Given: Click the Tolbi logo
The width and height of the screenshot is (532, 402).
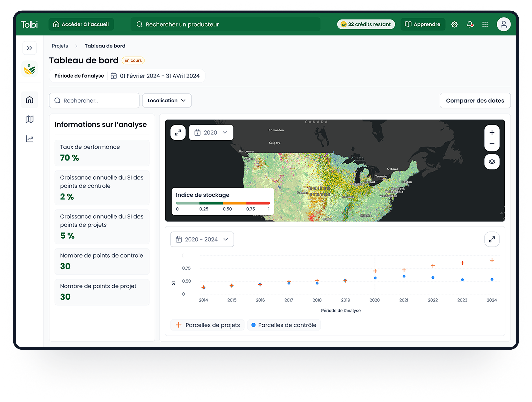Looking at the screenshot, I should [x=29, y=24].
